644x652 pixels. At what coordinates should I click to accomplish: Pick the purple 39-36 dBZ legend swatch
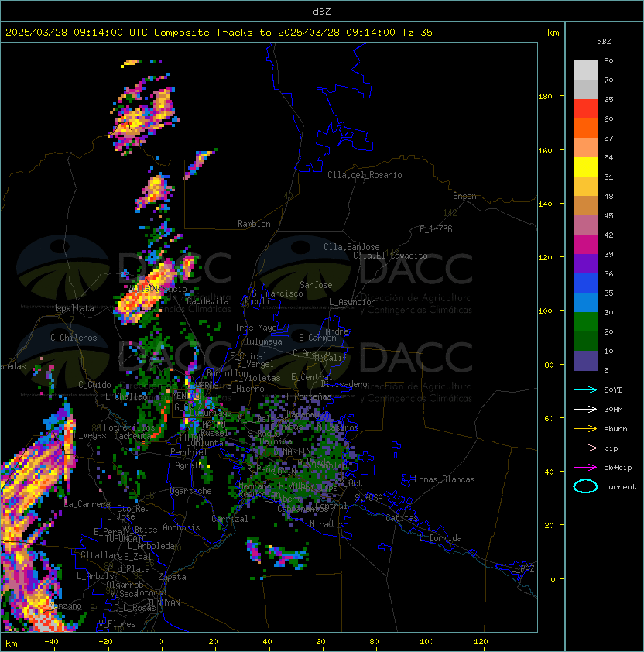click(585, 263)
